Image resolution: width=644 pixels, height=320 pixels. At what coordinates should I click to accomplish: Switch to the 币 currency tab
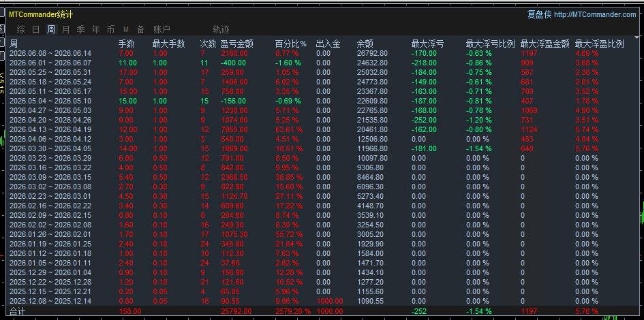pos(111,29)
